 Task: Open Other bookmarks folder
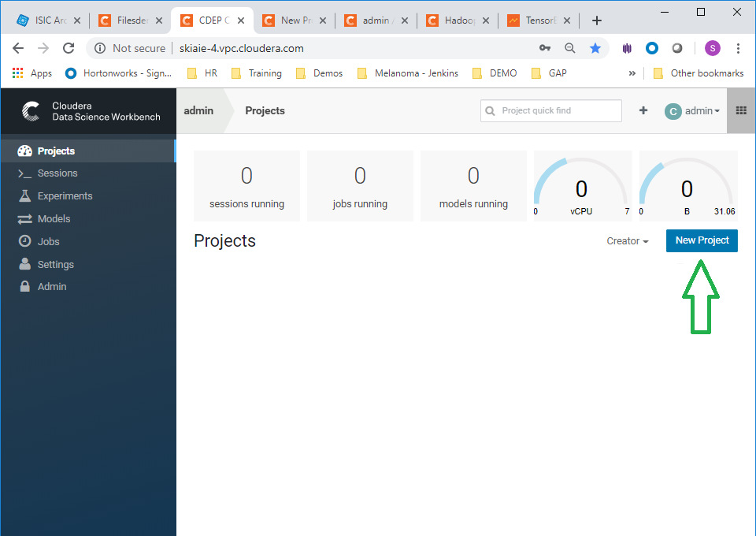[699, 73]
